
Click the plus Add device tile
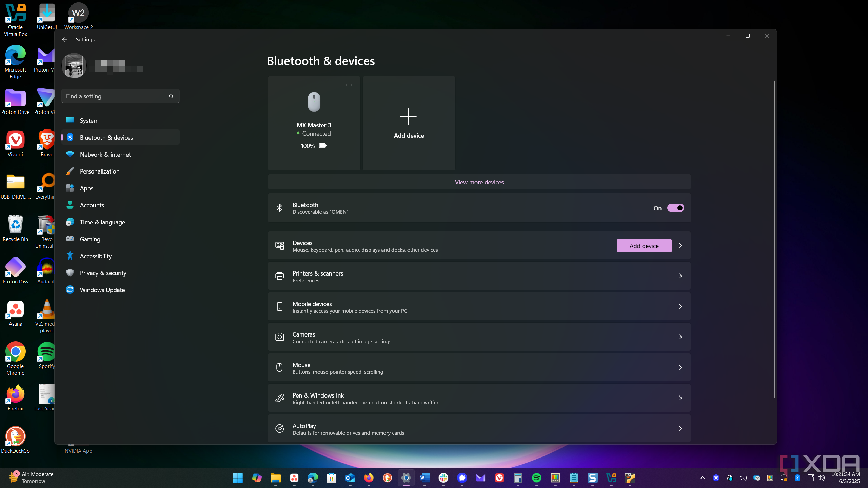tap(409, 123)
